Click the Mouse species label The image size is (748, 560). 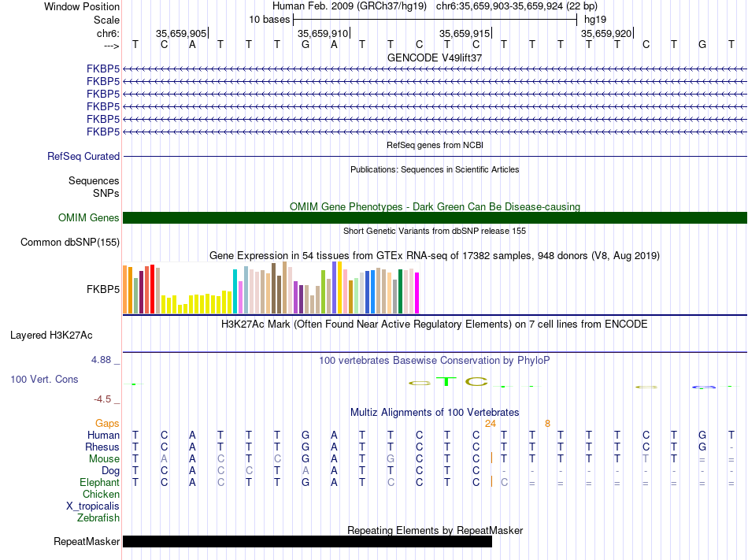[x=104, y=459]
